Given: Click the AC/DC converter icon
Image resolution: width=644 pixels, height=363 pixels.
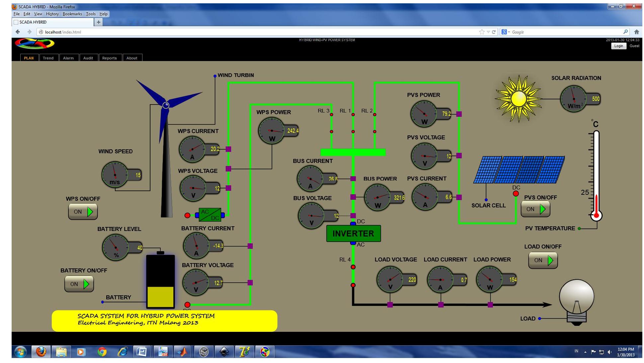Looking at the screenshot, I should click(210, 215).
